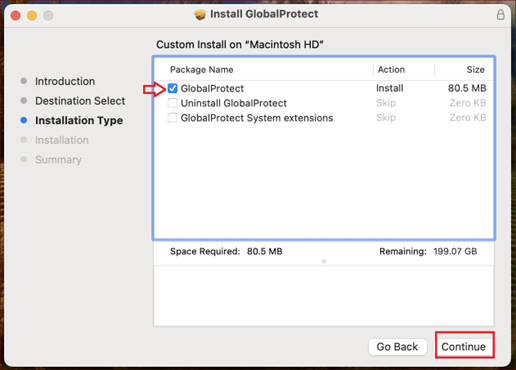
Task: Uncheck the GlobalProtect package checkbox
Action: [x=172, y=88]
